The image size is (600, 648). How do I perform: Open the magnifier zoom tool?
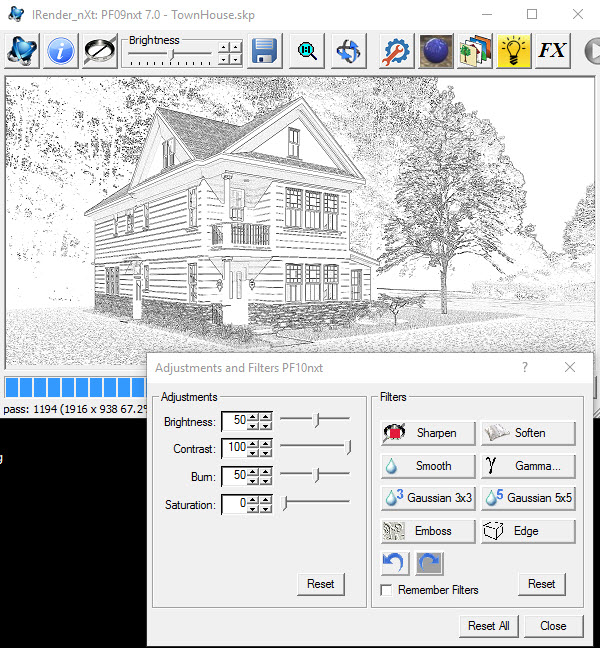308,50
